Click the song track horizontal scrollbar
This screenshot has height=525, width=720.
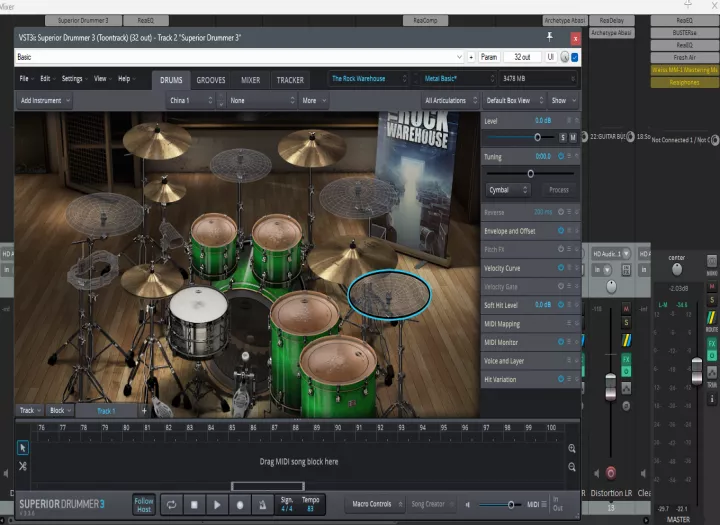pyautogui.click(x=268, y=486)
